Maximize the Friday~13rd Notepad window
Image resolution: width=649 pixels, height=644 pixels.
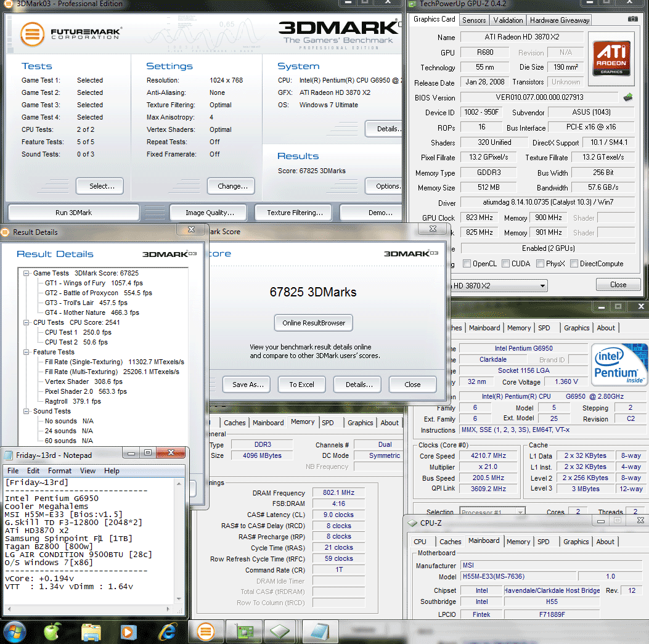148,452
